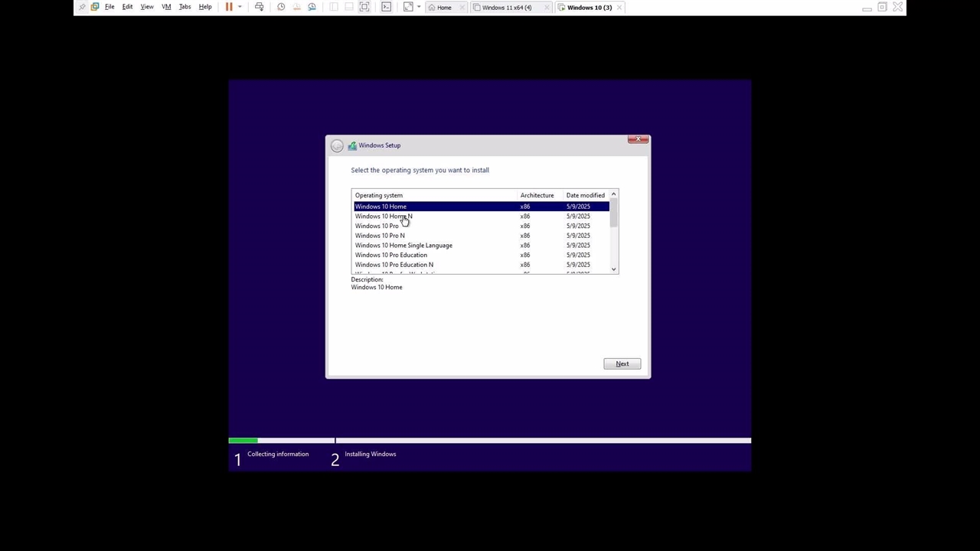980x551 pixels.
Task: Click the OS list scroll up arrow
Action: tap(613, 194)
